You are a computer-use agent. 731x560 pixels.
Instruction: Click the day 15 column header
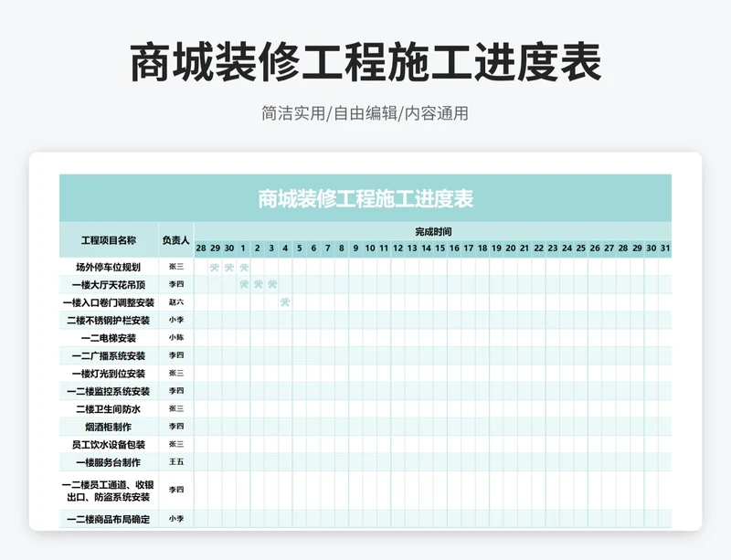pyautogui.click(x=440, y=248)
